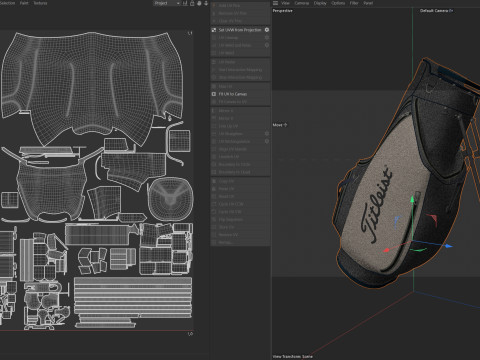Screen dimensions: 480x360
Task: Open the viewport Filter menu
Action: coord(354,3)
